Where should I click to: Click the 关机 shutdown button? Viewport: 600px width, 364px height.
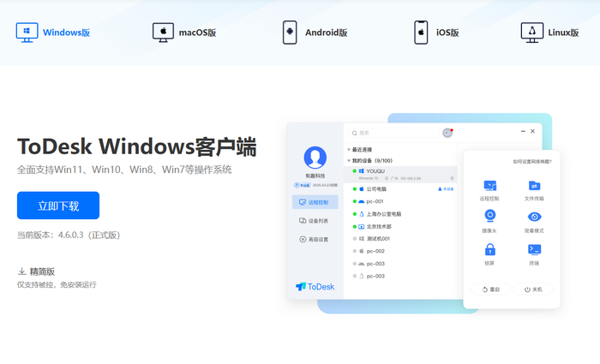coord(533,289)
